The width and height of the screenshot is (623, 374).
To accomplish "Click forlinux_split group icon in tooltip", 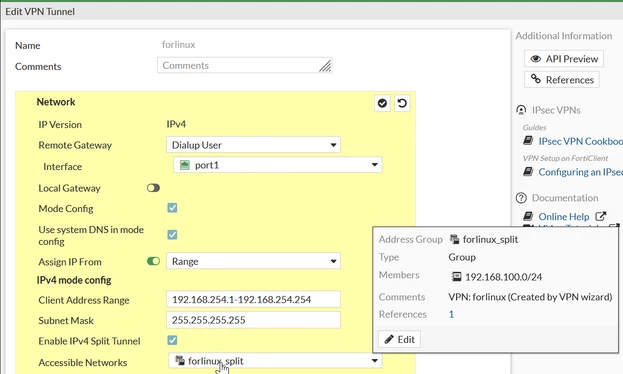I will coord(454,239).
